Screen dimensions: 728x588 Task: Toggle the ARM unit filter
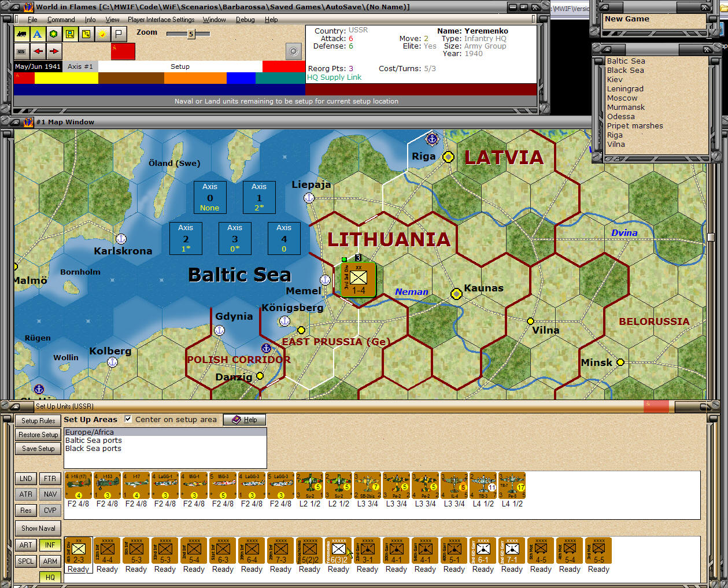coord(50,561)
